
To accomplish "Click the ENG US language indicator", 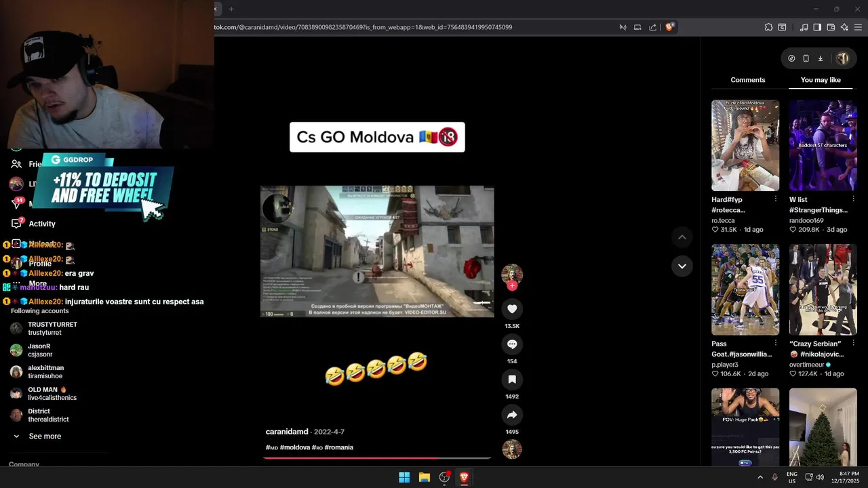I will [791, 477].
